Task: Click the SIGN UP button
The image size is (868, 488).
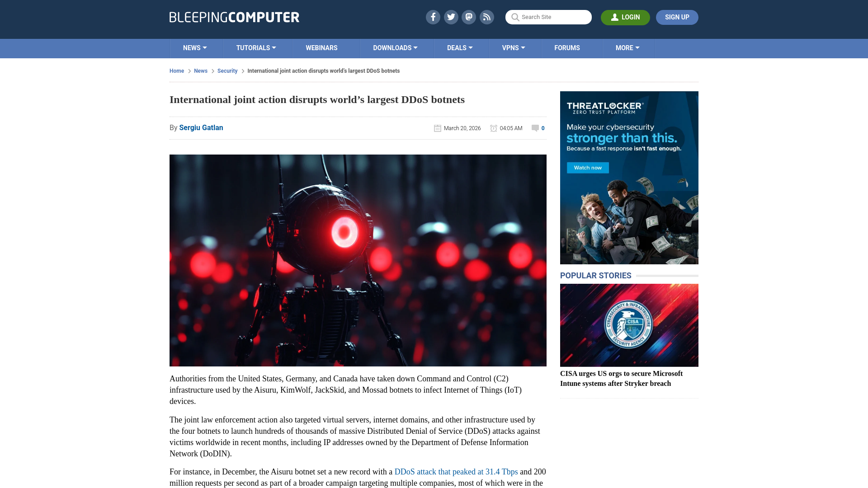Action: pos(677,17)
